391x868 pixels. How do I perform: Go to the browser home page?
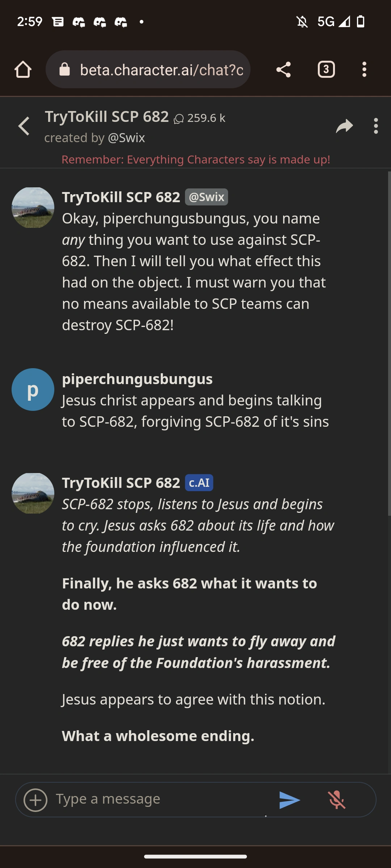[x=23, y=69]
